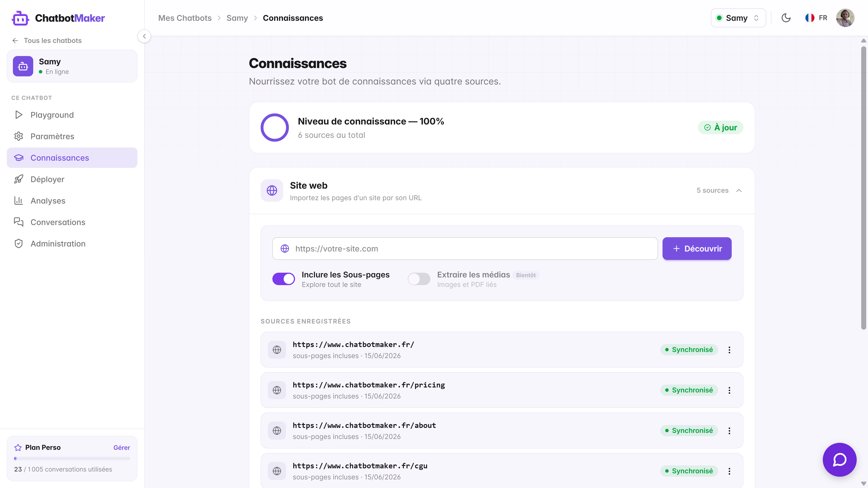Click the globe icon in the Site web header

click(271, 190)
